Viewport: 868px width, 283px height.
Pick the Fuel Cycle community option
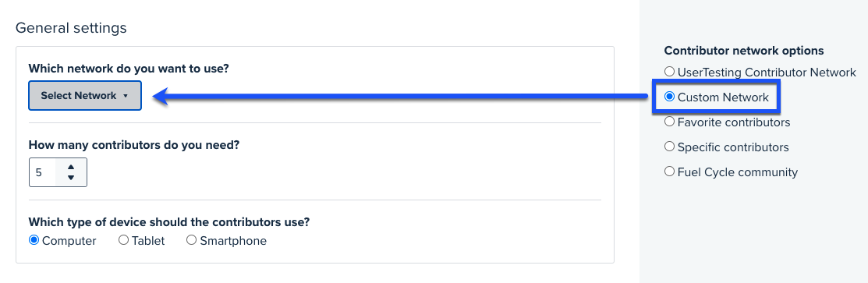click(x=669, y=172)
